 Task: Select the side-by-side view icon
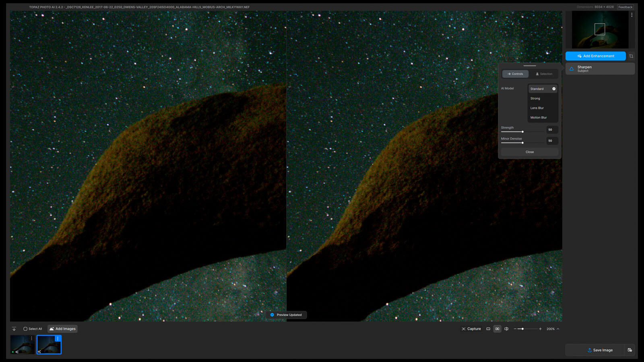click(497, 329)
